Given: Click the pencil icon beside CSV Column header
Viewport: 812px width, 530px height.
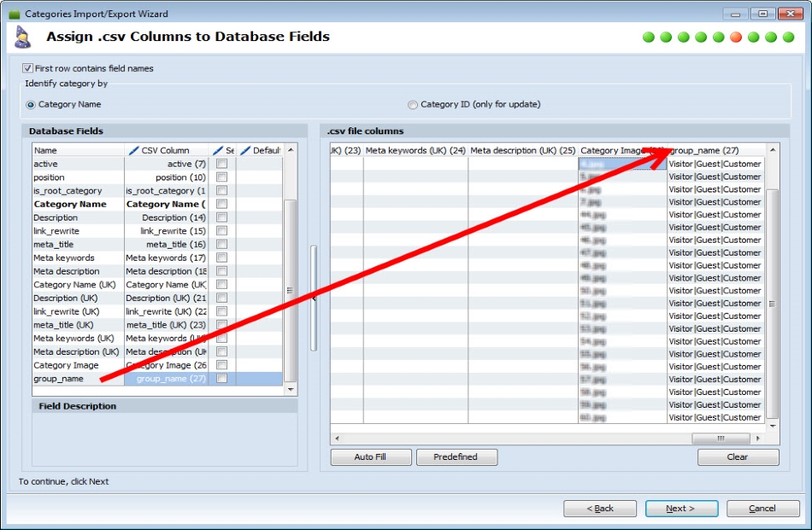Looking at the screenshot, I should click(x=133, y=150).
